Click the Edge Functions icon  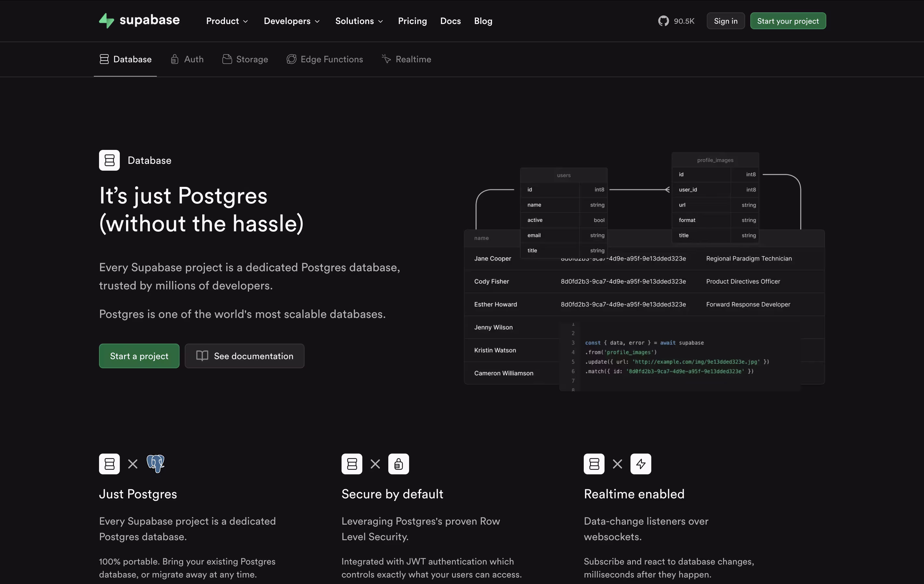tap(291, 59)
